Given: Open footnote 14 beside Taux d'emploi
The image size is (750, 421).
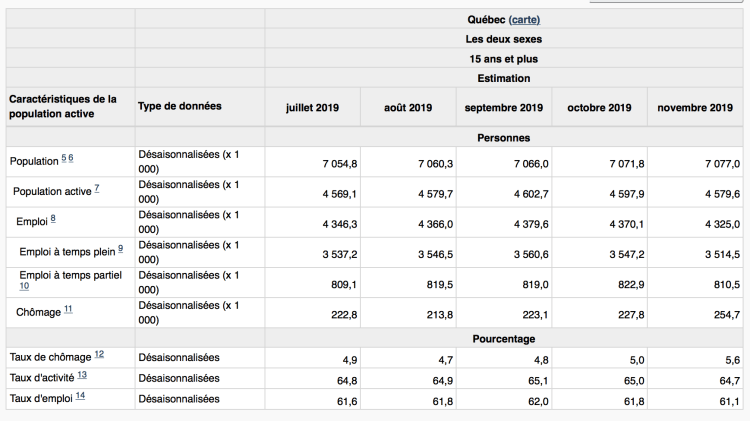Looking at the screenshot, I should point(79,397).
